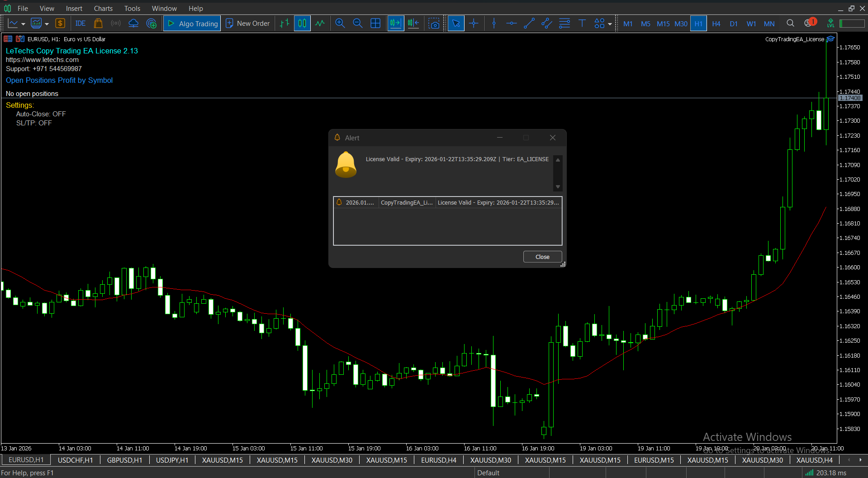868x478 pixels.
Task: Expand the profiles dropdown arrow
Action: click(x=47, y=24)
